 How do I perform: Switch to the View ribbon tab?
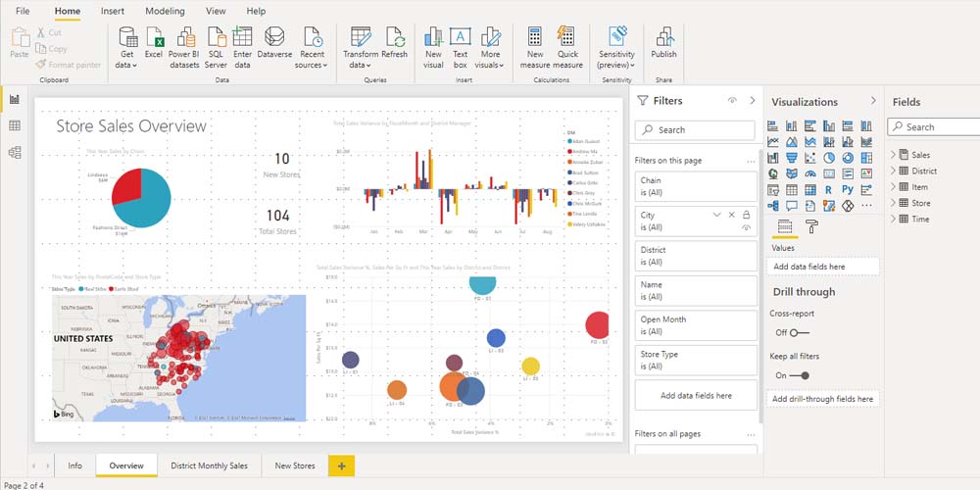[216, 11]
